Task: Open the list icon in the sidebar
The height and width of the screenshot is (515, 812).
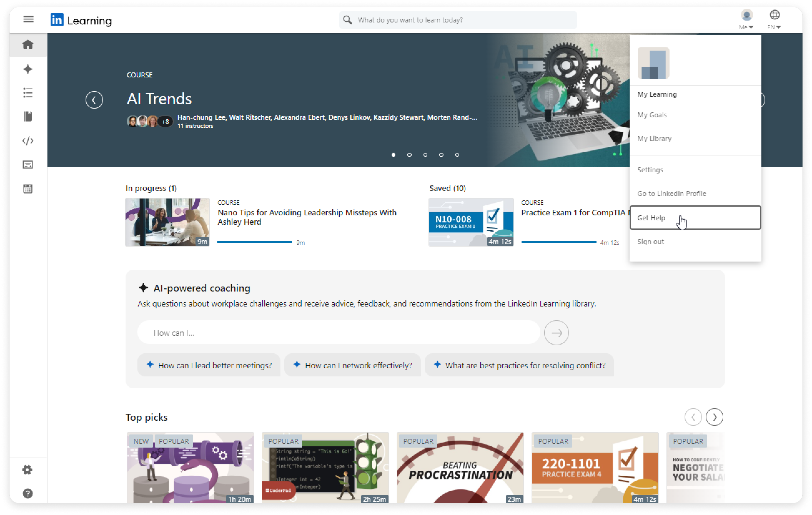Action: click(x=28, y=93)
